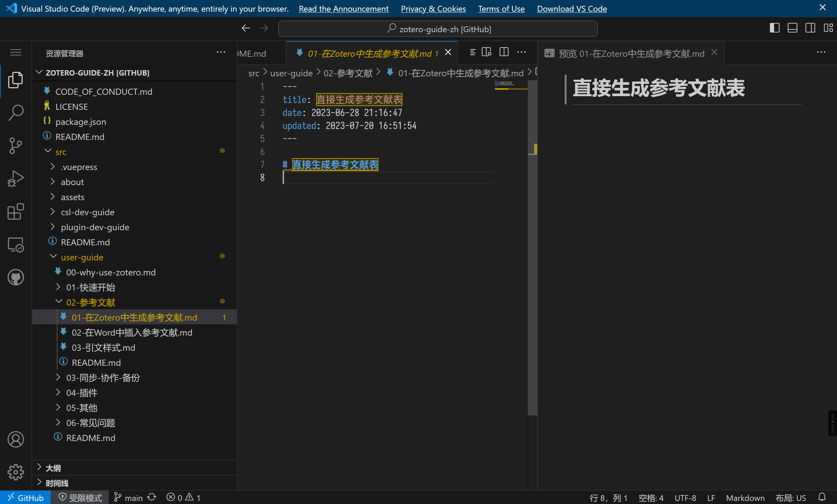The height and width of the screenshot is (504, 837).
Task: Click the 受限模式 restricted mode status item
Action: pyautogui.click(x=80, y=497)
